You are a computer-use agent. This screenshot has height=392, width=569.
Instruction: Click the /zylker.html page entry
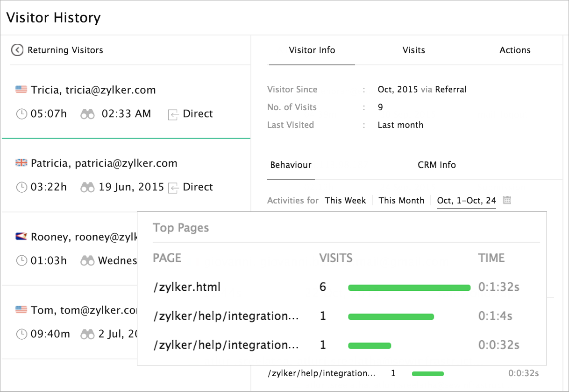point(187,287)
